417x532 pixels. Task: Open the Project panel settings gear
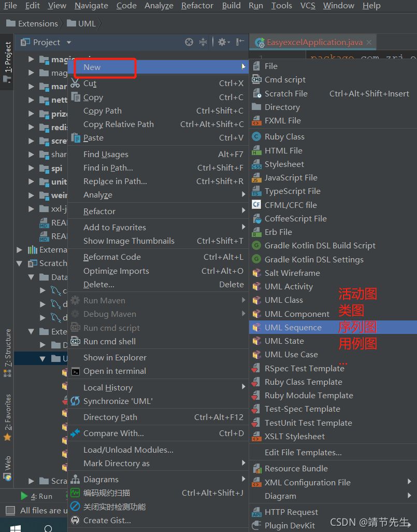coord(222,42)
